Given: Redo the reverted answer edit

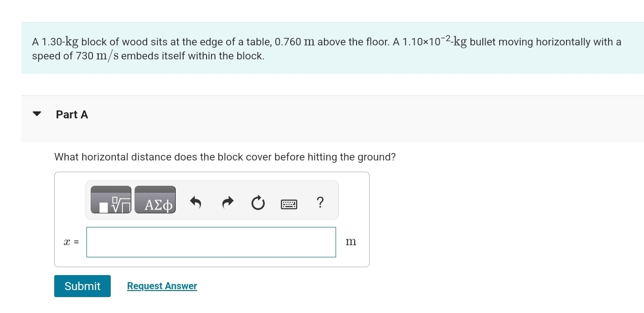Looking at the screenshot, I should point(227,202).
